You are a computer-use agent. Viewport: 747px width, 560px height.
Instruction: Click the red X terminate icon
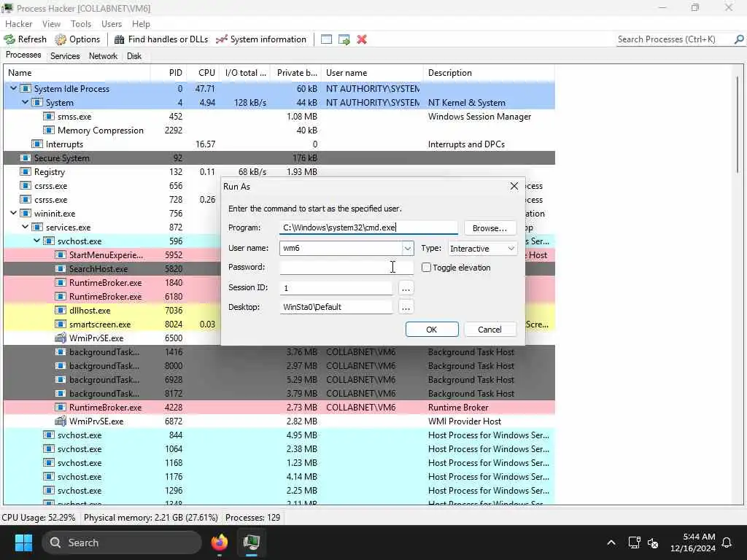tap(362, 39)
